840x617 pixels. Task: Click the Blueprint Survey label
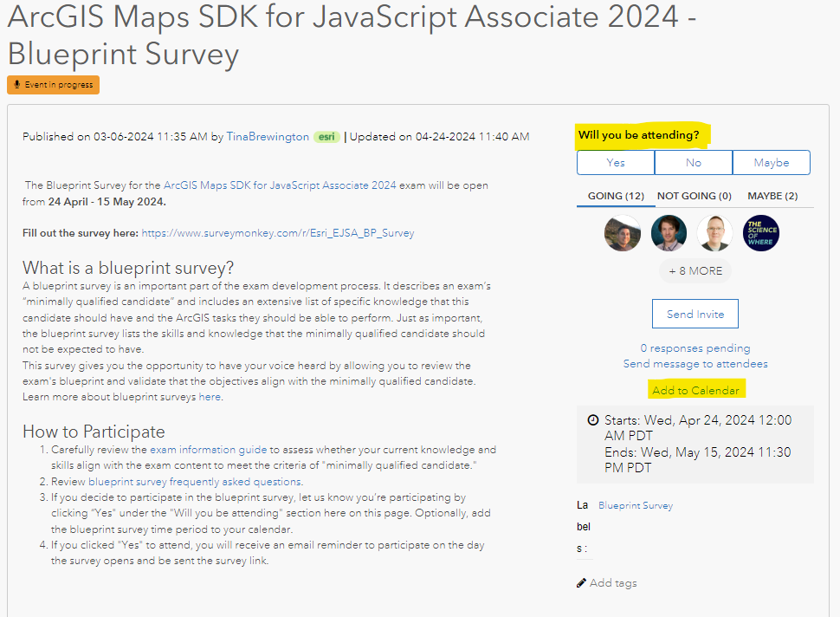pyautogui.click(x=636, y=505)
